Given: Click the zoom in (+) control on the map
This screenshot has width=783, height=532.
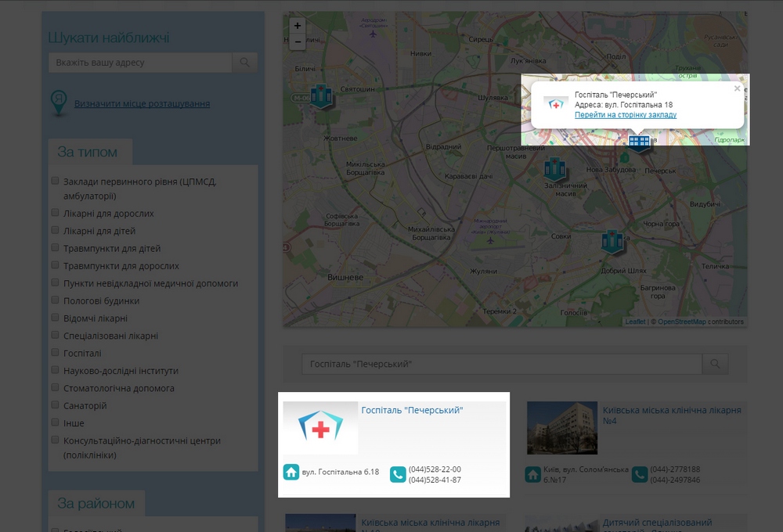Looking at the screenshot, I should 297,26.
